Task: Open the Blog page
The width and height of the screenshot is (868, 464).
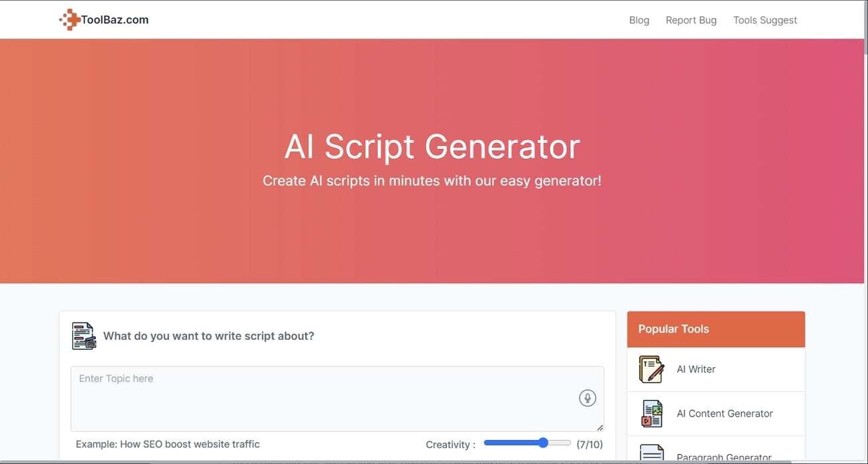Action: pyautogui.click(x=639, y=20)
